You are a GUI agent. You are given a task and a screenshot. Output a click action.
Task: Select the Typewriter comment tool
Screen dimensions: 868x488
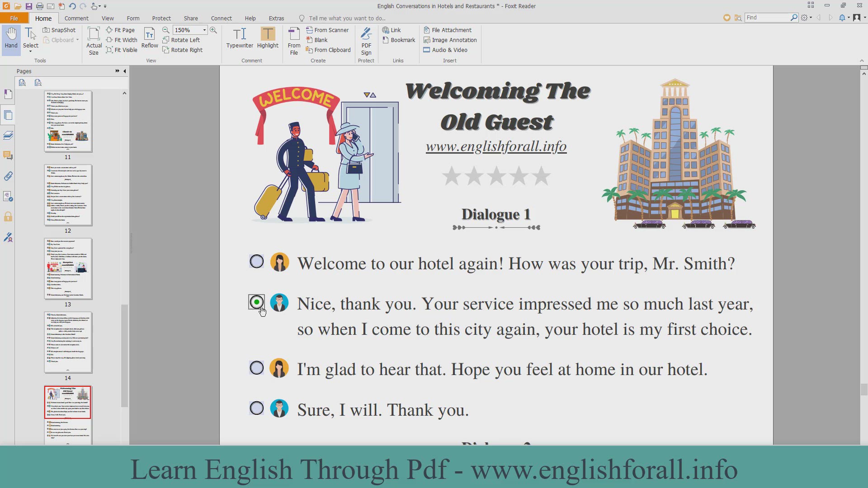240,38
